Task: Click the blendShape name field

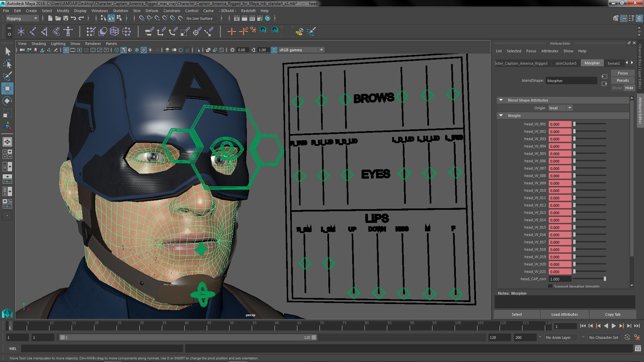Action: [571, 80]
